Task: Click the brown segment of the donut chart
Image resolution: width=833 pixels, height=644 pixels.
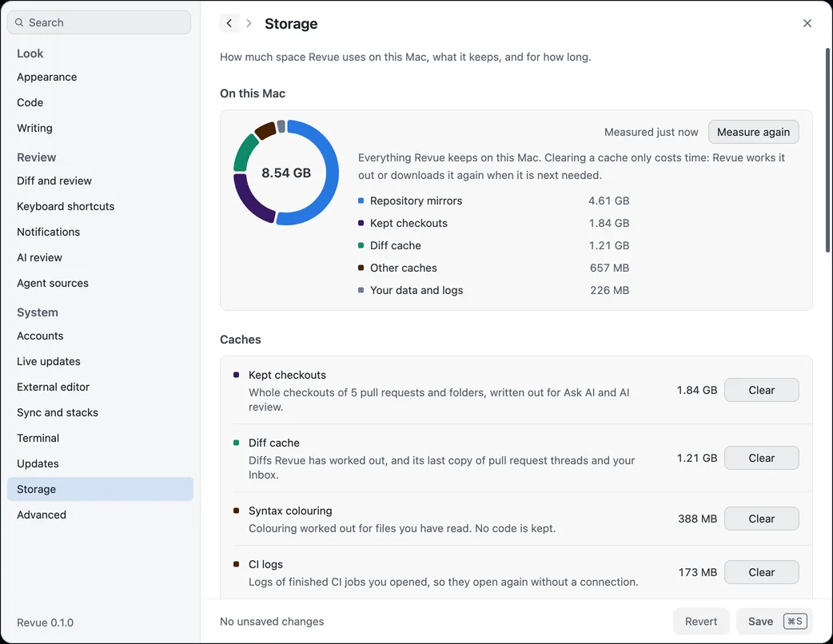Action: click(265, 130)
